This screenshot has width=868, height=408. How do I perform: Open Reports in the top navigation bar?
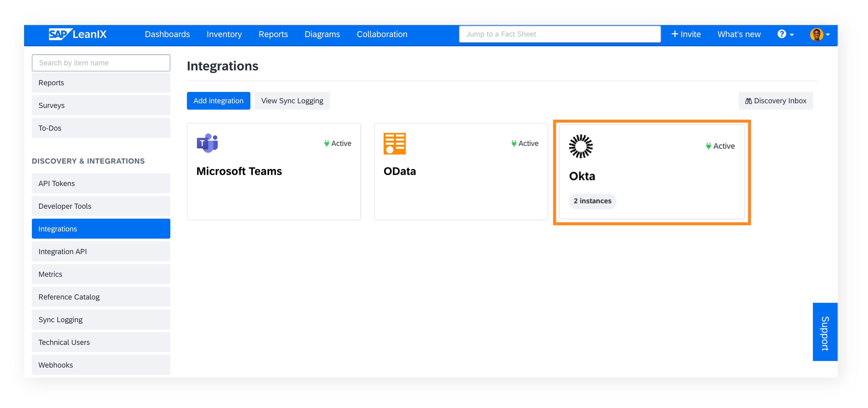[x=273, y=34]
